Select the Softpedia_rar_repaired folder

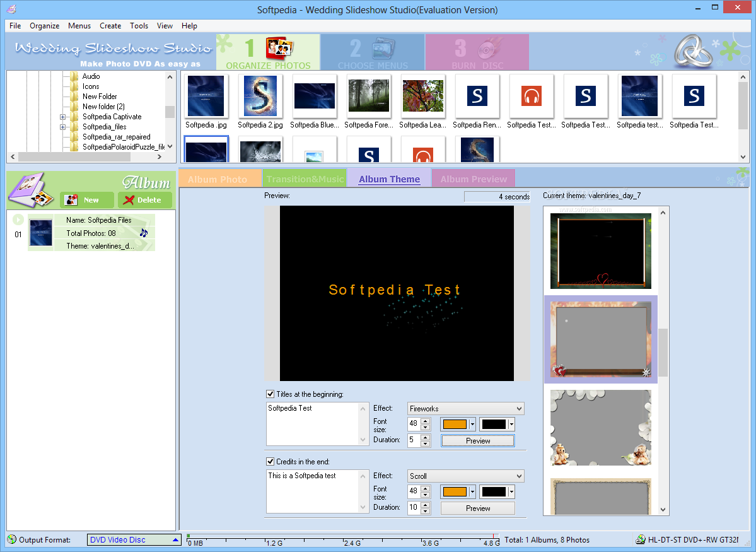coord(116,137)
